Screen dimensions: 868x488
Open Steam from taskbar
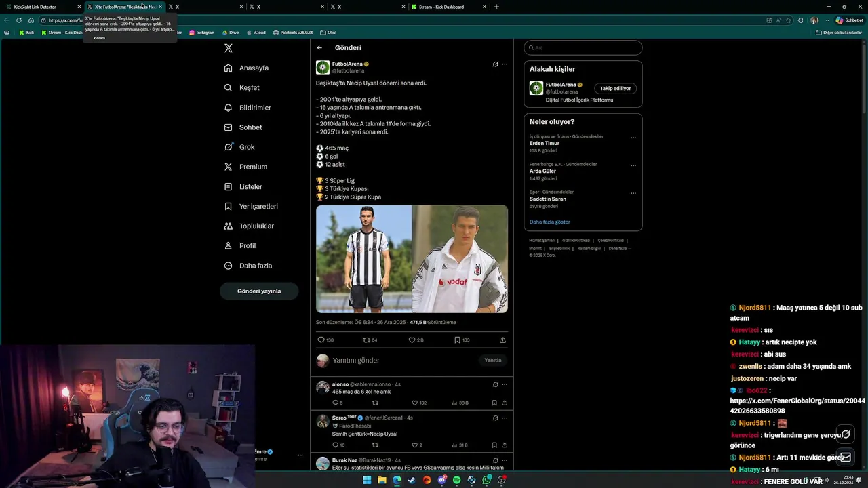[x=412, y=480]
